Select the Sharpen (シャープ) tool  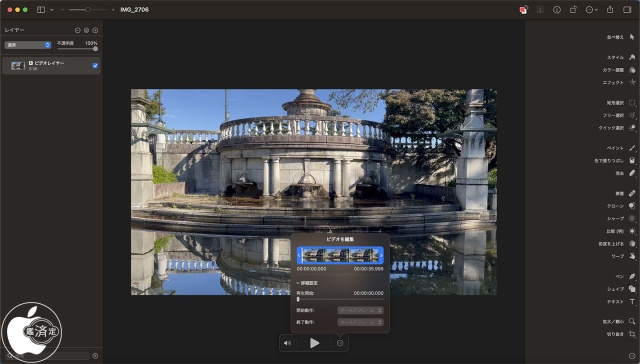pos(632,218)
